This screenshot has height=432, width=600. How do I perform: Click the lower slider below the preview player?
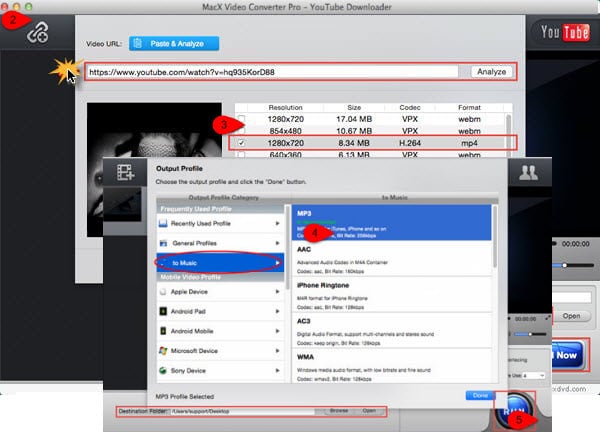click(x=530, y=334)
